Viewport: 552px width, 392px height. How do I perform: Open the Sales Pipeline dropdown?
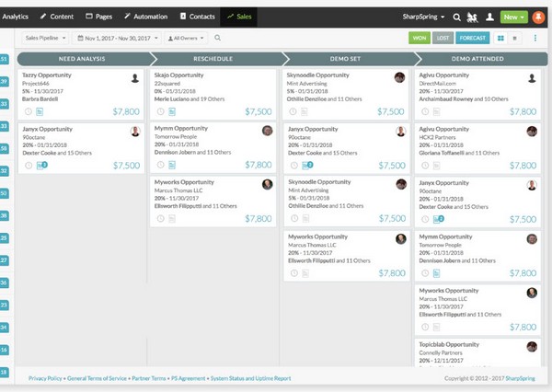point(45,38)
